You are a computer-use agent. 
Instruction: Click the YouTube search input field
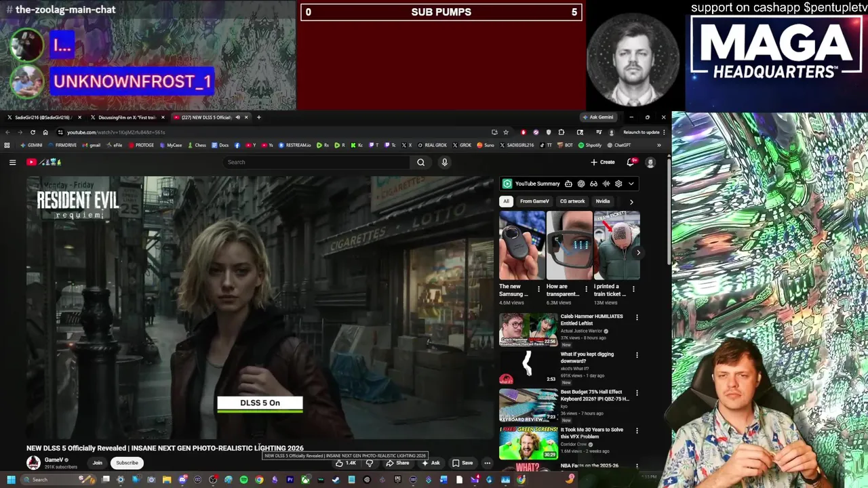coord(316,162)
